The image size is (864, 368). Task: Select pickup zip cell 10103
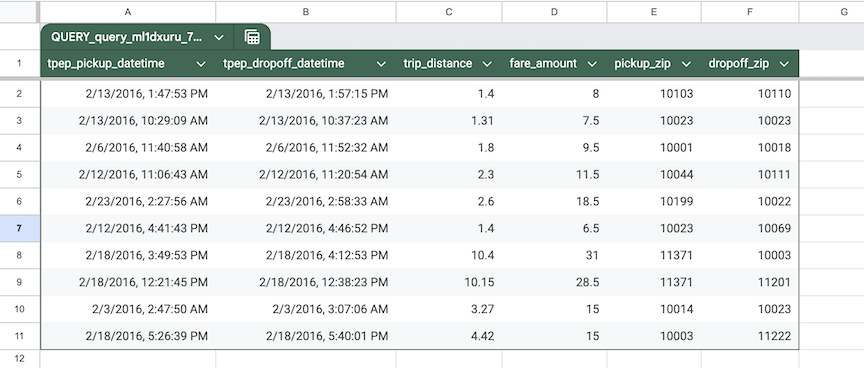[x=654, y=94]
